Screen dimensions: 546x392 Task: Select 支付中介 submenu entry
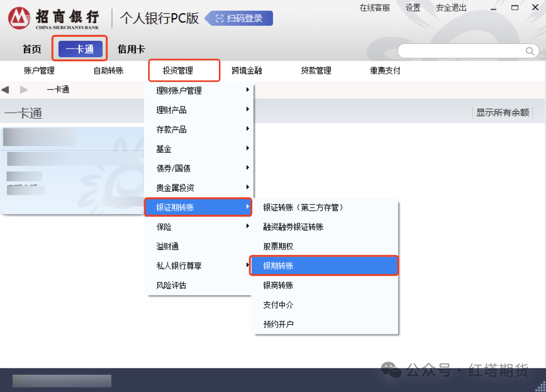[325, 305]
